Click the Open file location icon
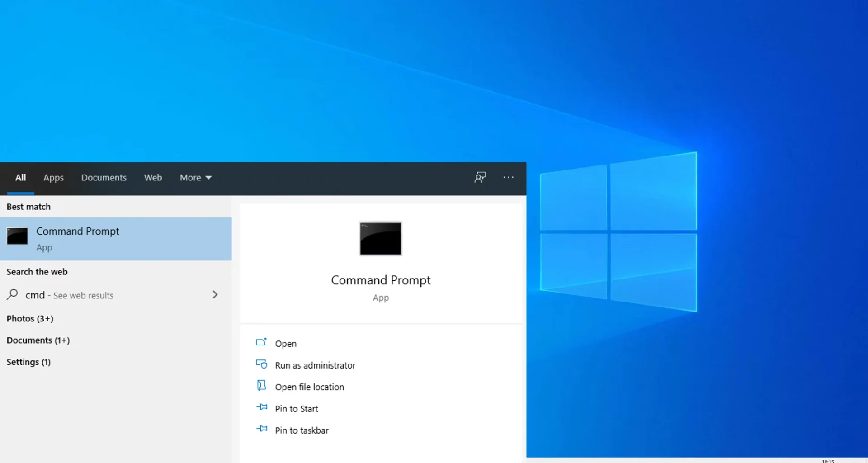Screen dimensions: 868x463 pos(261,385)
